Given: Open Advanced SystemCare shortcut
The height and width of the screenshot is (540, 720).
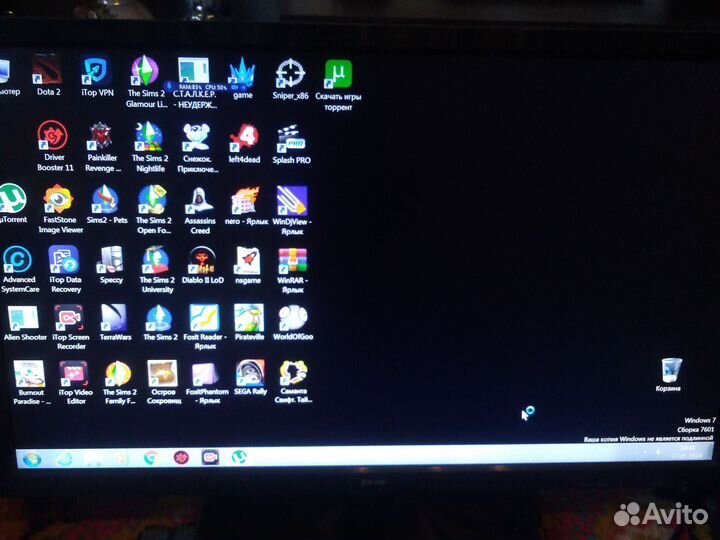Looking at the screenshot, I should pyautogui.click(x=18, y=262).
